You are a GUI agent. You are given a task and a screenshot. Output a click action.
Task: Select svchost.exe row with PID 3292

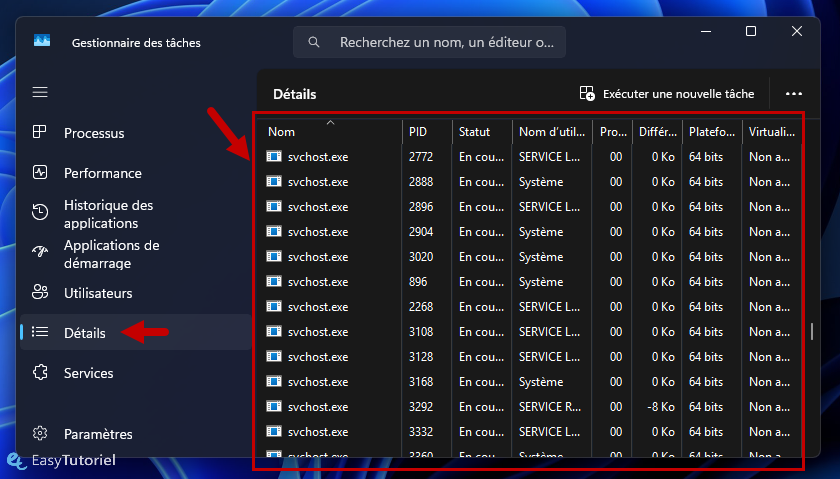(529, 407)
